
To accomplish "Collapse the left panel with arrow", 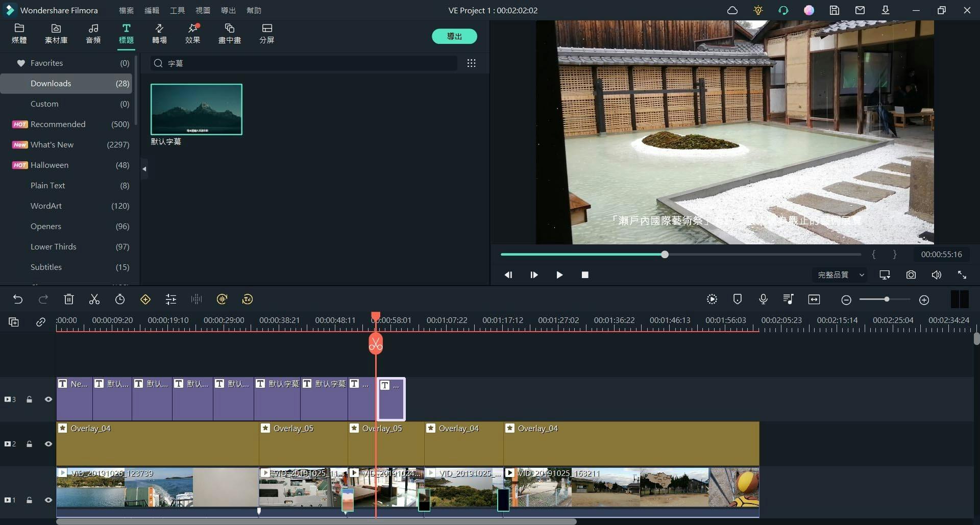I will pyautogui.click(x=144, y=169).
